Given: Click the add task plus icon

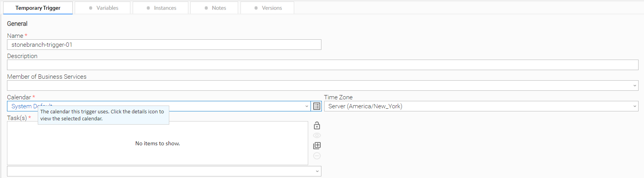Looking at the screenshot, I should [x=317, y=146].
